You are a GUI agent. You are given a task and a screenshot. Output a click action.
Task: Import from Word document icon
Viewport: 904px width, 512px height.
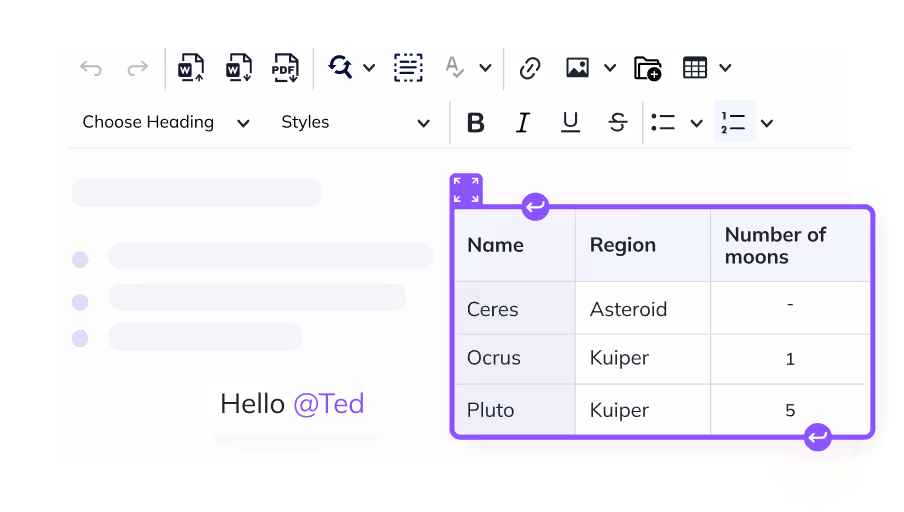(190, 68)
